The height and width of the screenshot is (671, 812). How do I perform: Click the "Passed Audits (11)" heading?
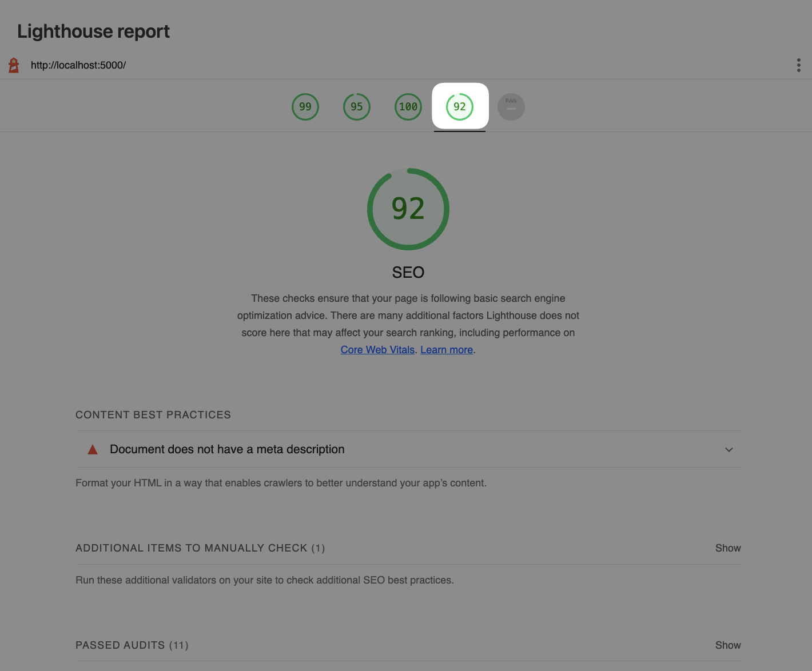[x=132, y=645]
